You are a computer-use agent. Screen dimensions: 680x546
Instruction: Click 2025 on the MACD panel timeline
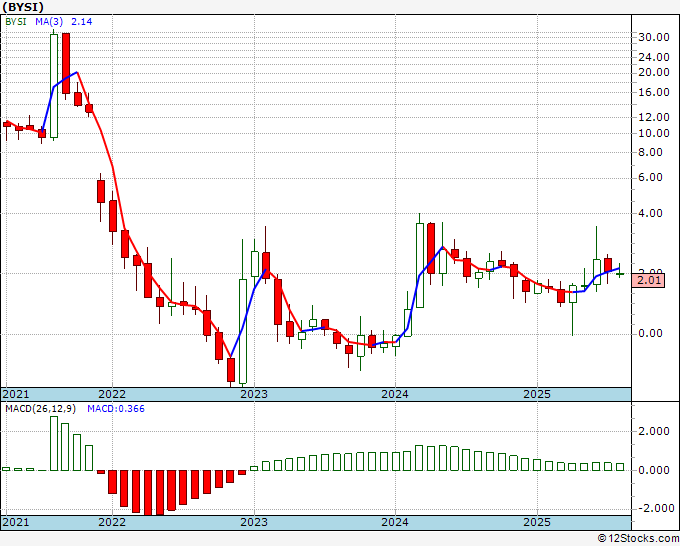point(537,522)
